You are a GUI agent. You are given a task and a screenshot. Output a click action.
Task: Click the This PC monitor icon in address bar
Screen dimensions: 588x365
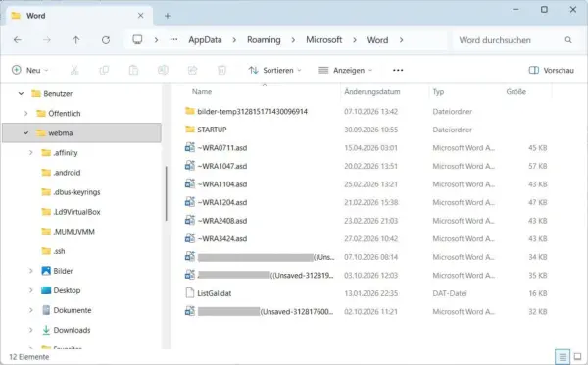137,39
